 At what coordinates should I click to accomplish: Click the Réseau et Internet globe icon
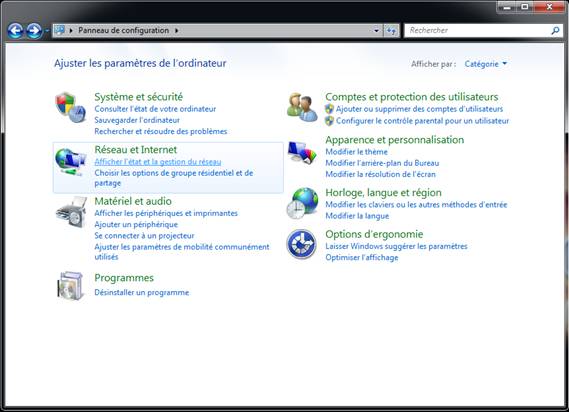tap(70, 162)
